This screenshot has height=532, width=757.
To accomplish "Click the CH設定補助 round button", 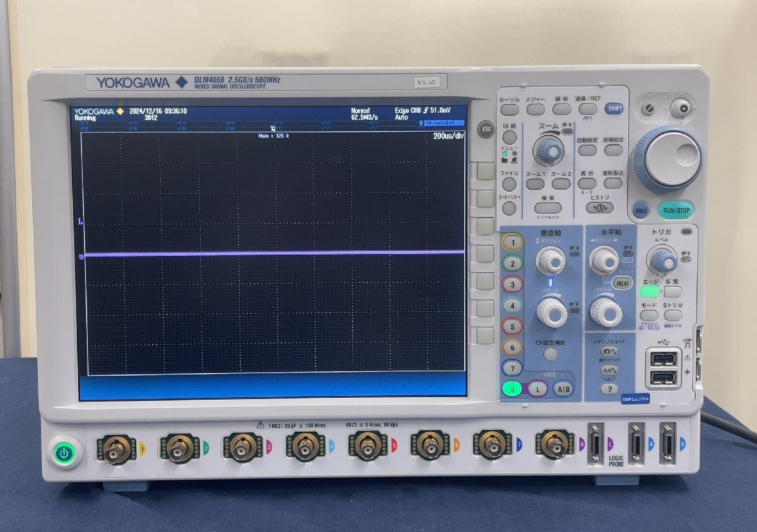I will (550, 354).
